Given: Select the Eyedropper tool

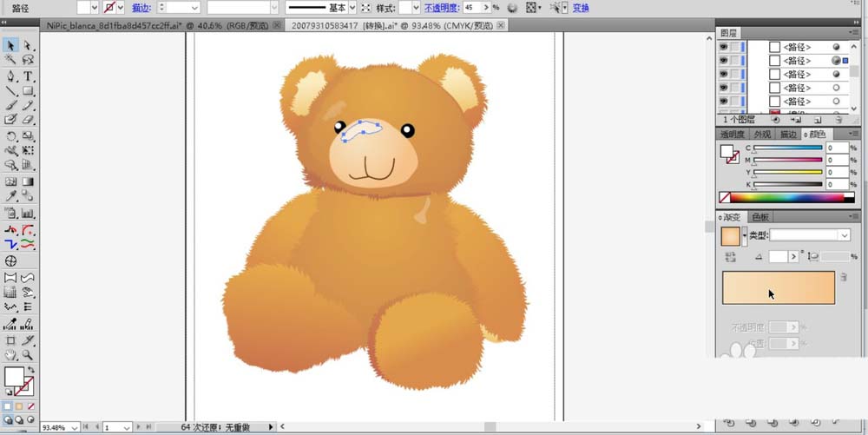Looking at the screenshot, I should click(x=10, y=195).
